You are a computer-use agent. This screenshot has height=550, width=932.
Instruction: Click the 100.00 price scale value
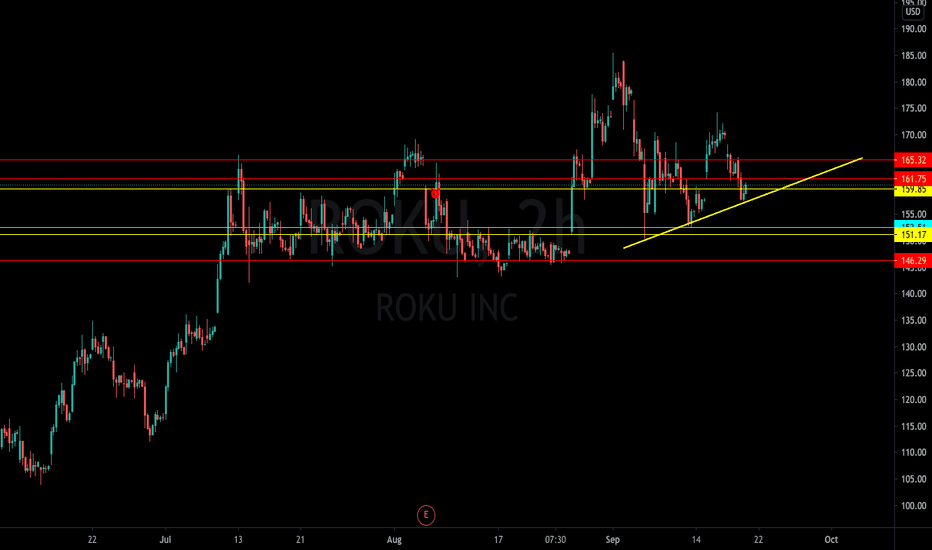point(914,506)
